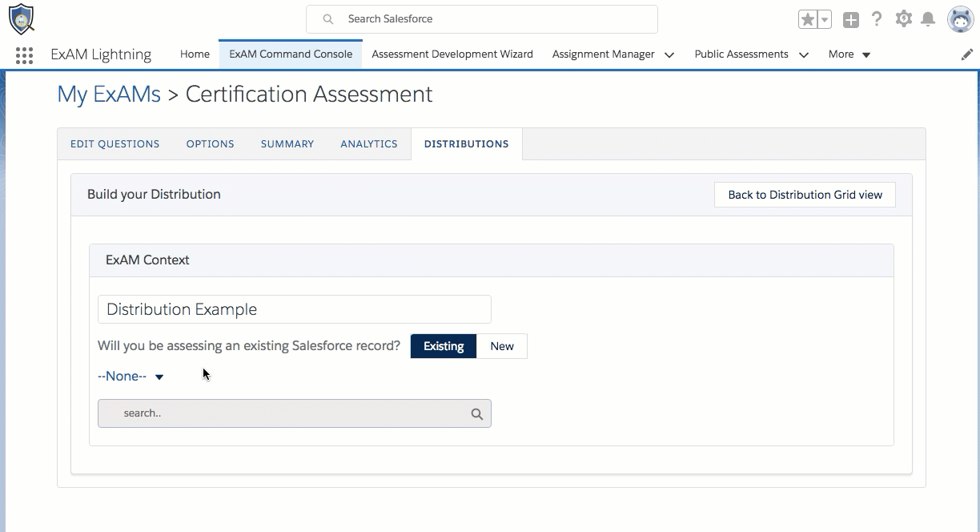Screen dimensions: 980x532
Task: Open the favorites list dropdown arrow
Action: click(x=825, y=20)
